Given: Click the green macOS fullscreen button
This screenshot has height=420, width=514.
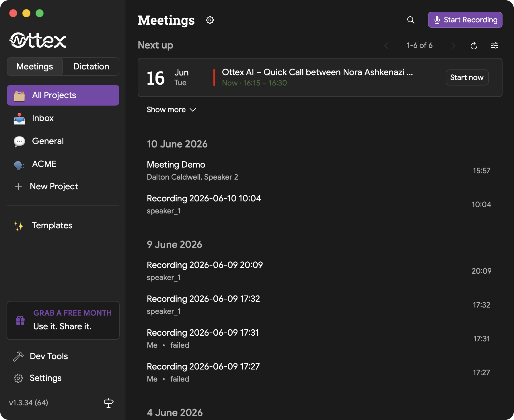Looking at the screenshot, I should click(x=40, y=13).
